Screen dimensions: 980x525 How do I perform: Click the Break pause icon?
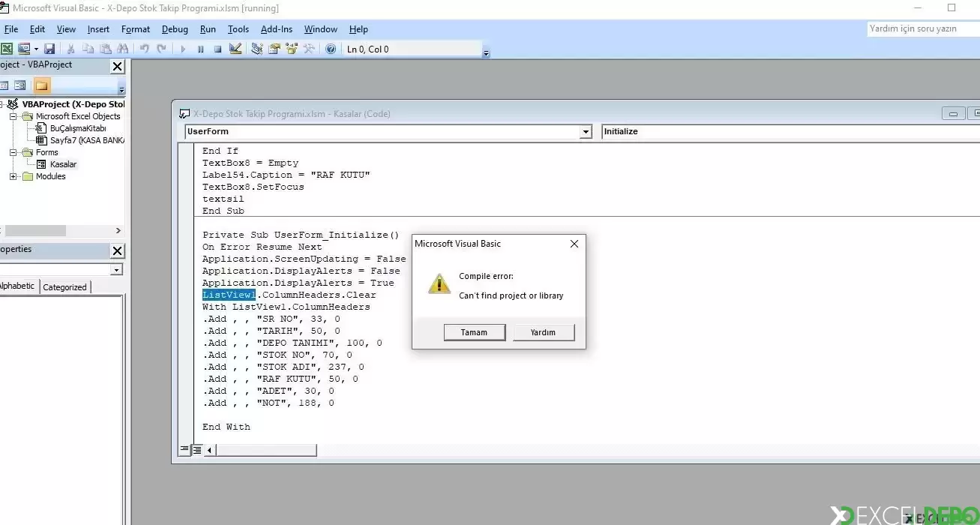click(200, 49)
